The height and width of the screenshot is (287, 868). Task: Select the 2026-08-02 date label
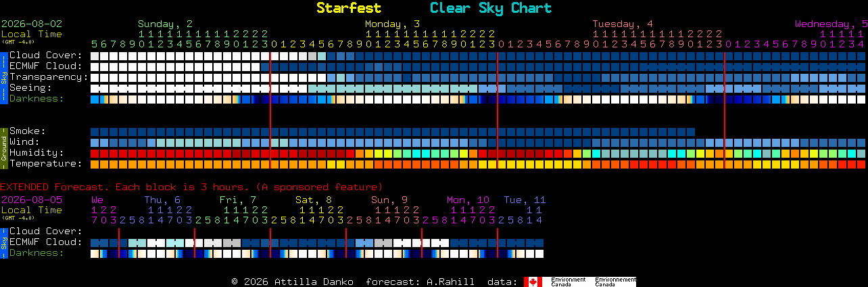pos(32,24)
